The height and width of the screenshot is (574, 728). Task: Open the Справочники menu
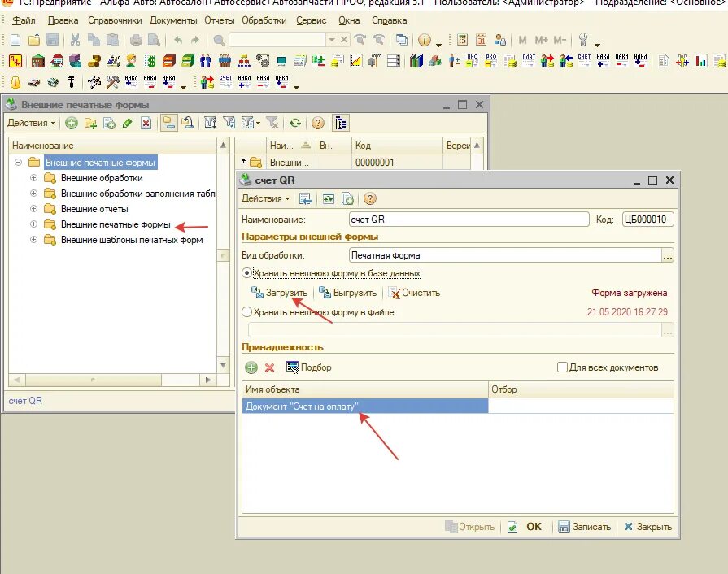[115, 20]
